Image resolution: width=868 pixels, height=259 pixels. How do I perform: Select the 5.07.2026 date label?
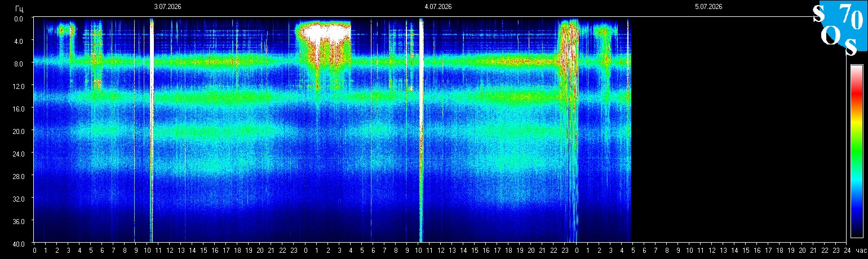click(x=708, y=7)
